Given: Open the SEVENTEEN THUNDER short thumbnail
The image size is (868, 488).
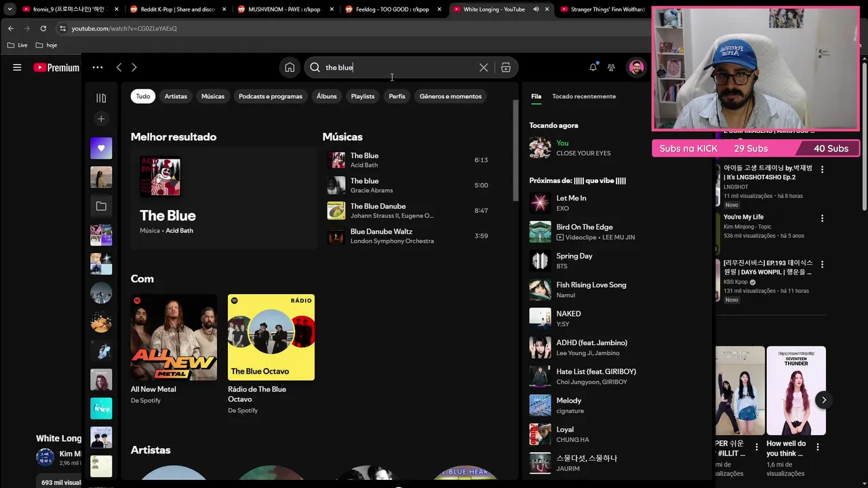Looking at the screenshot, I should point(796,390).
